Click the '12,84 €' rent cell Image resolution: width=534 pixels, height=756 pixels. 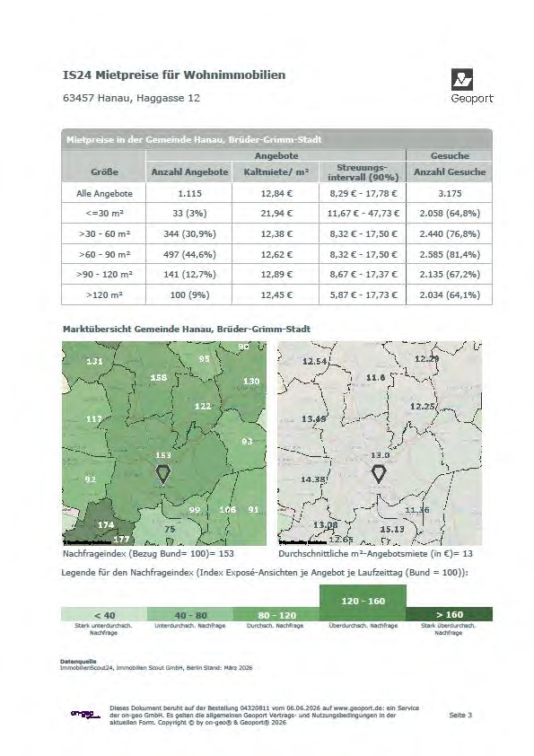point(276,193)
